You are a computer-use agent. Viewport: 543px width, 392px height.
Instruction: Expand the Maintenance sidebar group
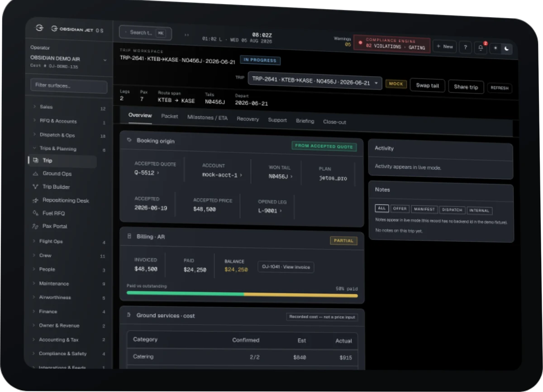pyautogui.click(x=69, y=284)
